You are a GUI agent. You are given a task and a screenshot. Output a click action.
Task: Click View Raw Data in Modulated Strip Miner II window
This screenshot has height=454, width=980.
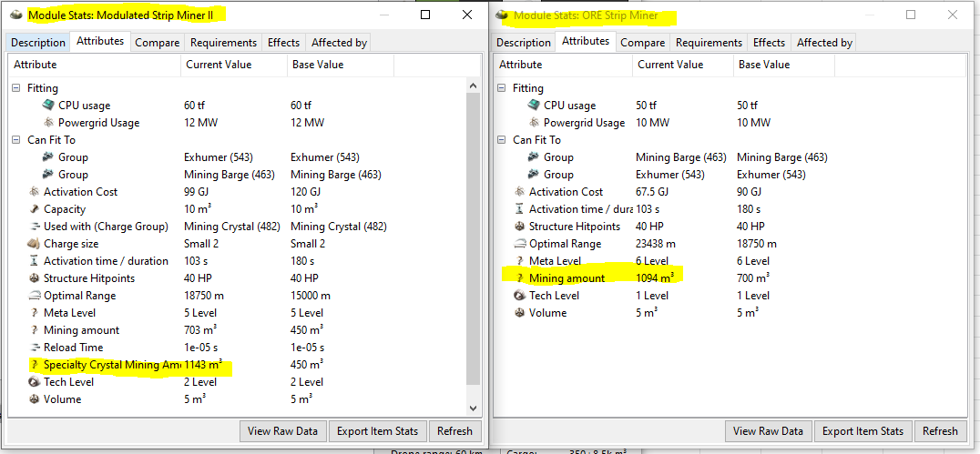click(x=282, y=431)
